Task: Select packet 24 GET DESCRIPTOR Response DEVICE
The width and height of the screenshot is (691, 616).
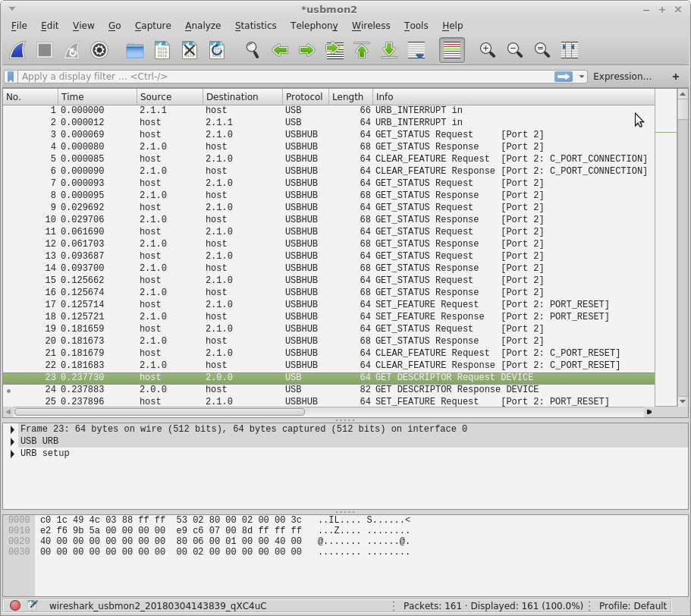Action: pos(328,389)
